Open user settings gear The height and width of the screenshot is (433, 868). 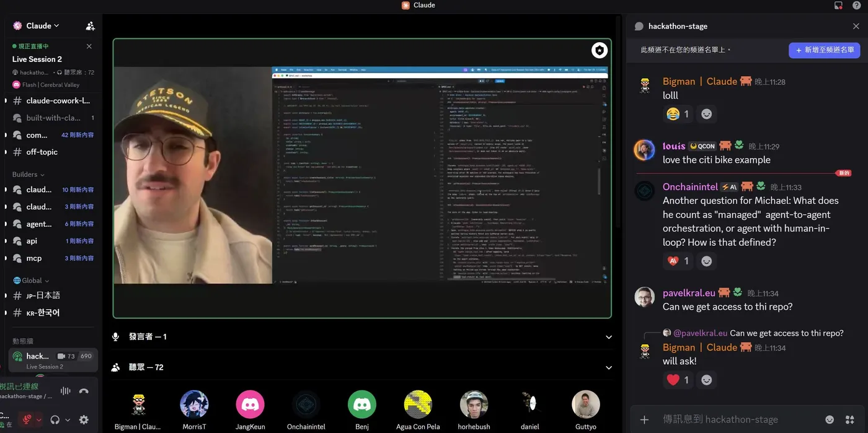84,419
